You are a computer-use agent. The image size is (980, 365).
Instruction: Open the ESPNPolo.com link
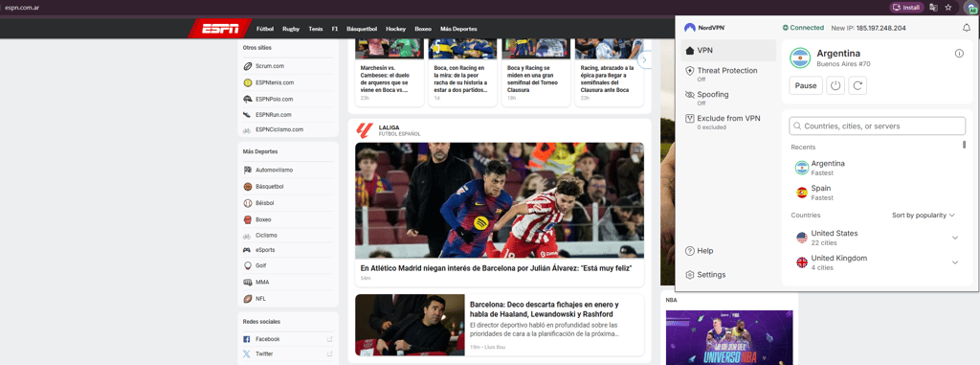pos(275,99)
